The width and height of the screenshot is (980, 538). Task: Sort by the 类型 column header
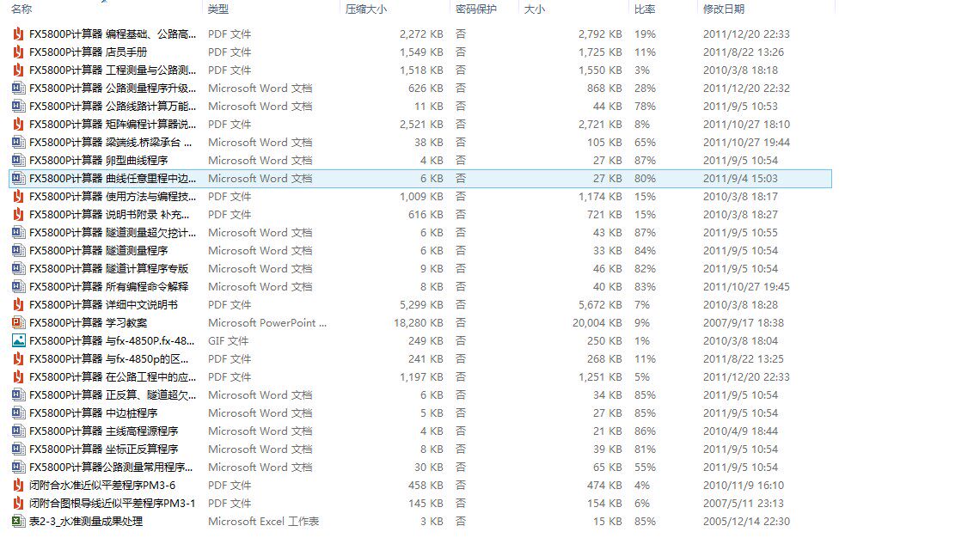point(218,9)
